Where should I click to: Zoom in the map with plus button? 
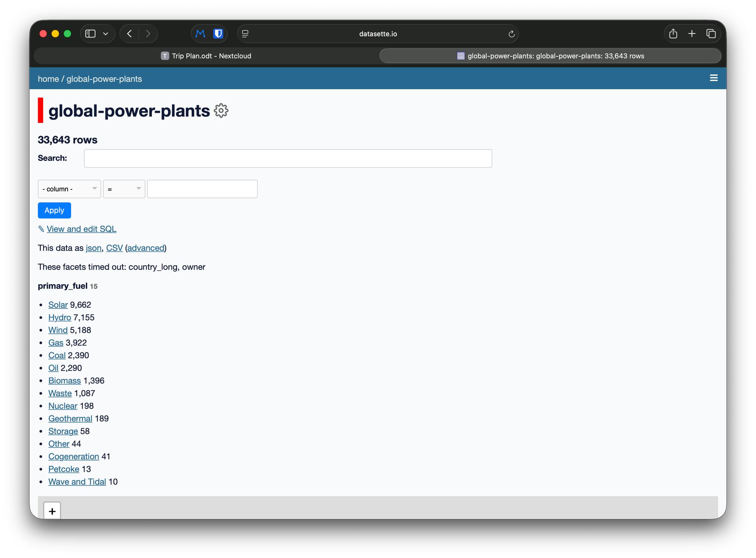[52, 511]
